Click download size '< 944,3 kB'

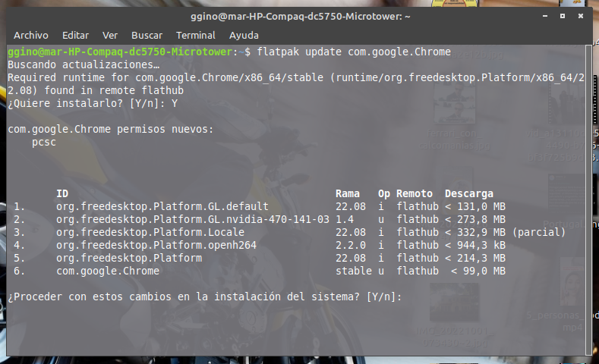pyautogui.click(x=475, y=246)
